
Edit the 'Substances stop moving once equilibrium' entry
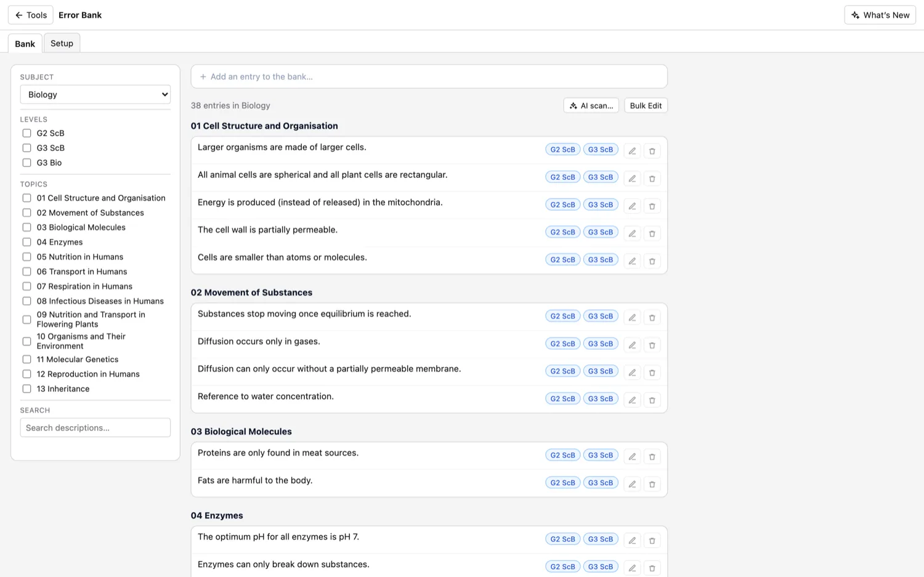click(632, 318)
